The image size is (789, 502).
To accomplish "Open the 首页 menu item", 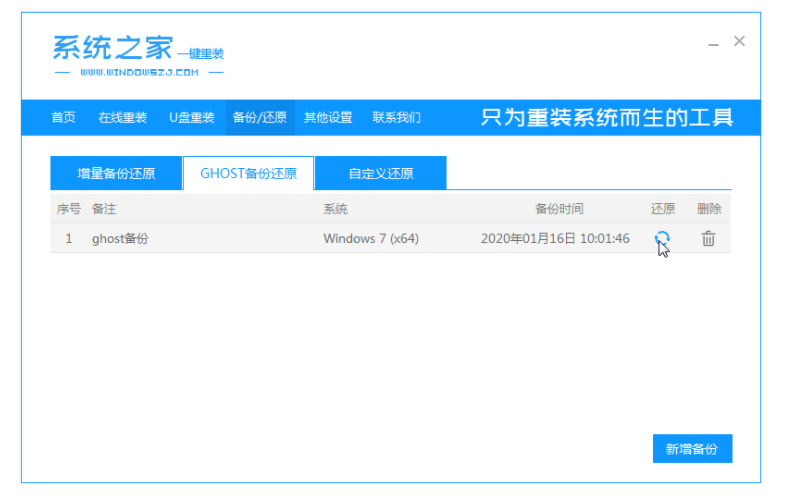I will (63, 118).
